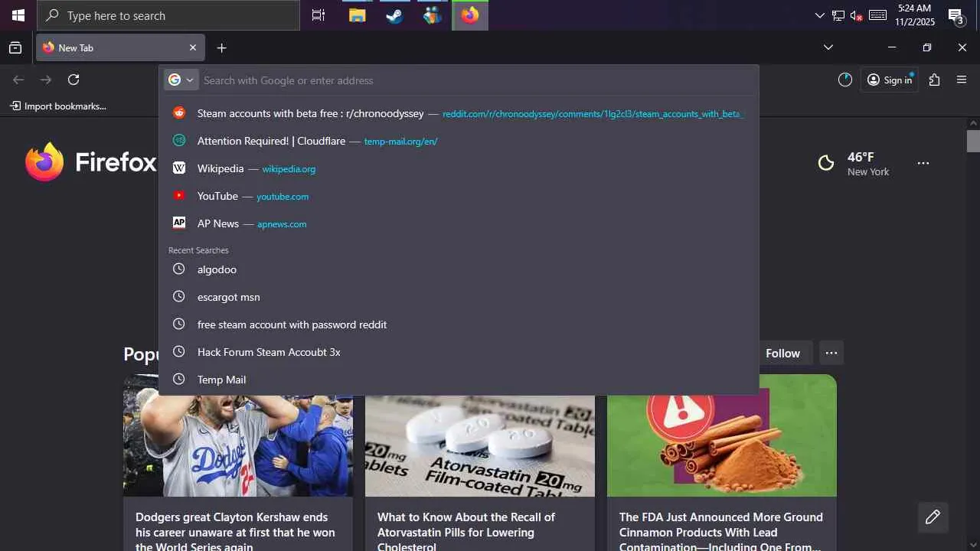Show hidden system tray icons
This screenshot has width=980, height=551.
820,15
